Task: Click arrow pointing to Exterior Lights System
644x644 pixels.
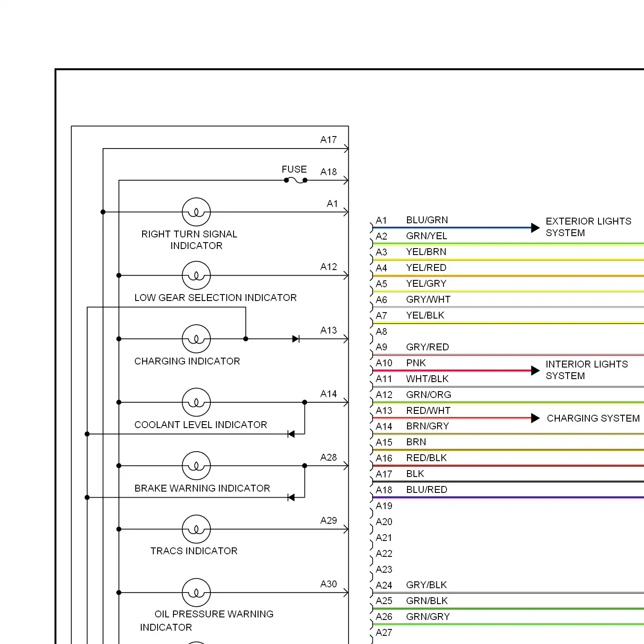Action: [535, 228]
